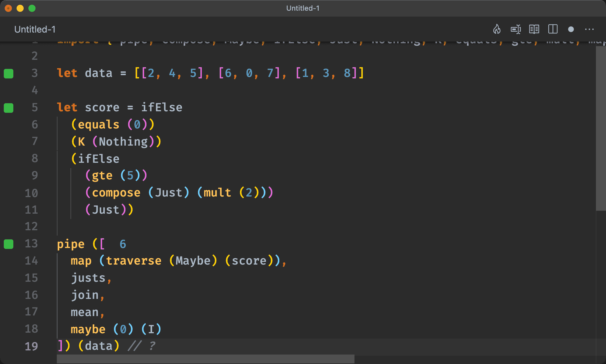The image size is (606, 364).
Task: Click line number 10 in gutter
Action: [31, 193]
